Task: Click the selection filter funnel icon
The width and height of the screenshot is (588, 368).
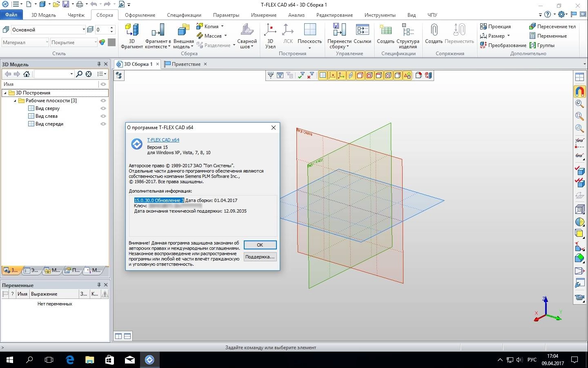Action: tap(270, 75)
